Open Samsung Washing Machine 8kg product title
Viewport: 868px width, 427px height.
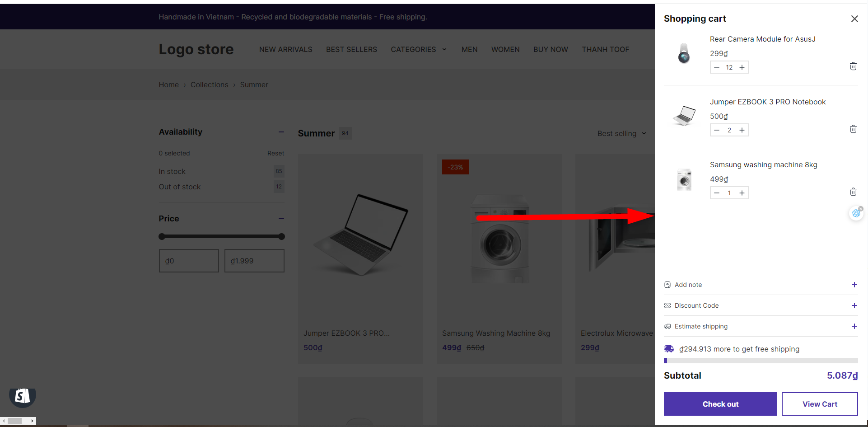496,333
